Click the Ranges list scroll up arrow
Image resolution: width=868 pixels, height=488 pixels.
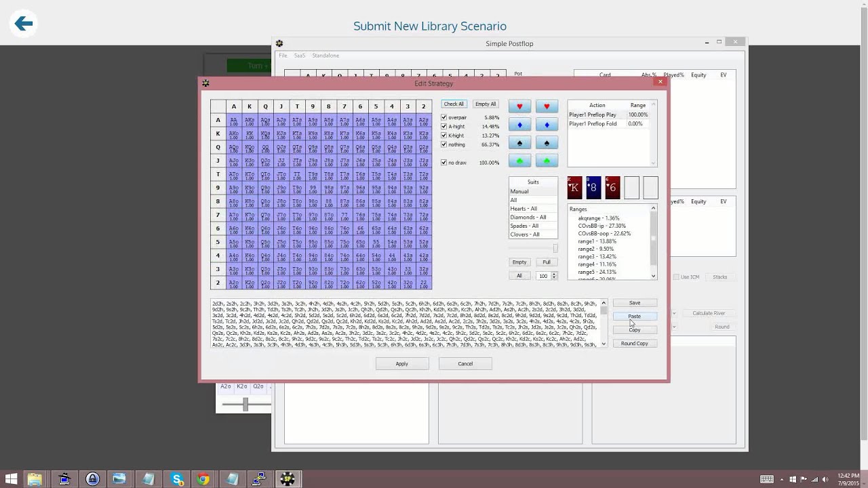pos(654,209)
